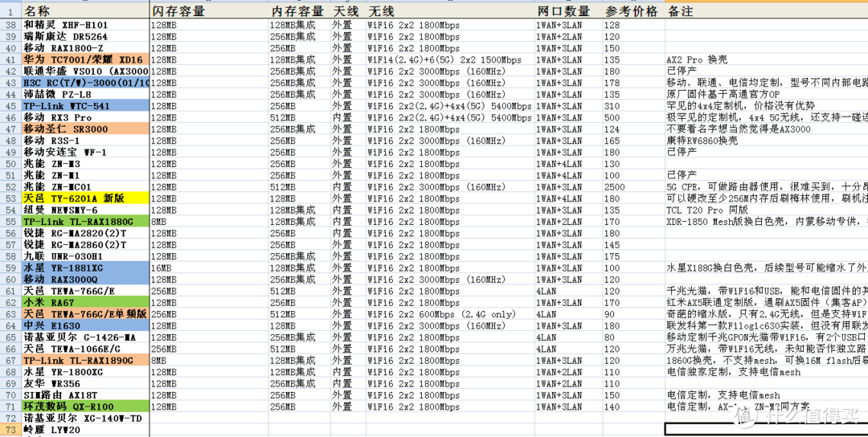Screen dimensions: 868x437
Task: Select the 8MB flash cell for TL-RAX1890G
Action: point(209,361)
